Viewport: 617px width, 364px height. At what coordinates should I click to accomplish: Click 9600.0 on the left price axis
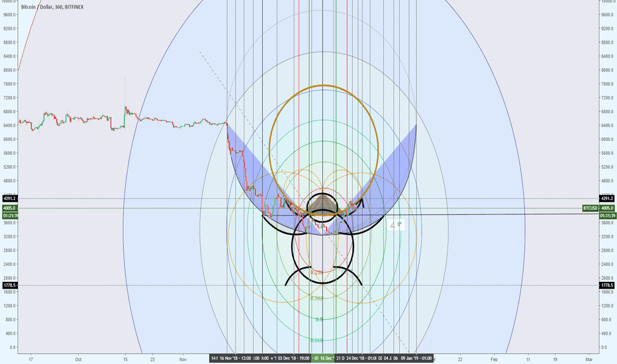point(10,15)
